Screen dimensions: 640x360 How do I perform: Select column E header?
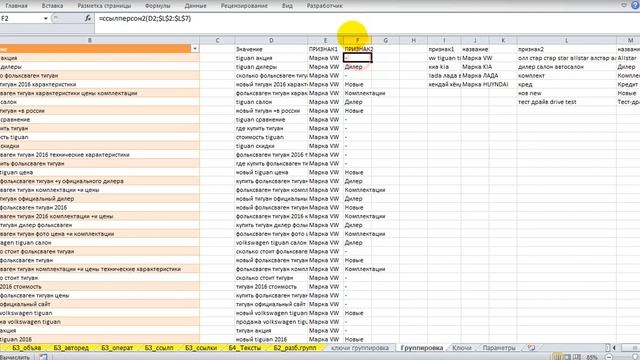click(325, 40)
